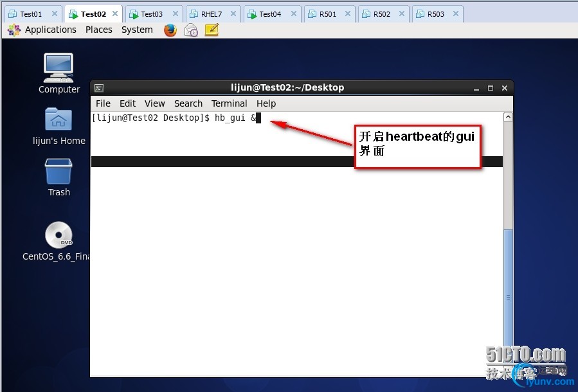
Task: Click the terminal vertical scrollbar thumb
Action: [x=508, y=298]
